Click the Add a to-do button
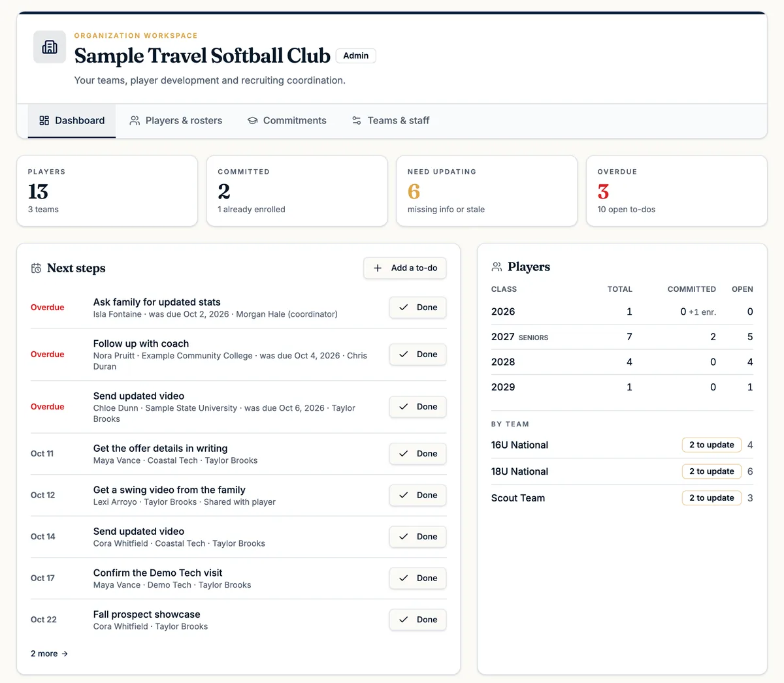The height and width of the screenshot is (683, 784). click(405, 268)
